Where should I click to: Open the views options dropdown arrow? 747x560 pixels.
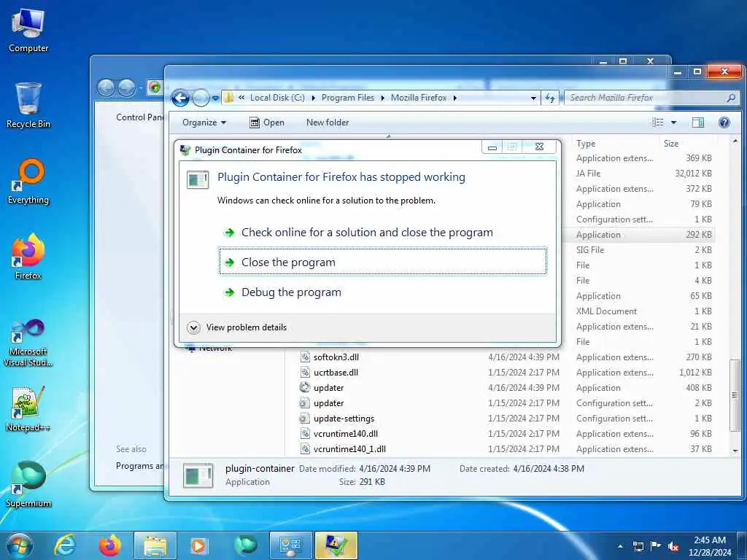(673, 122)
